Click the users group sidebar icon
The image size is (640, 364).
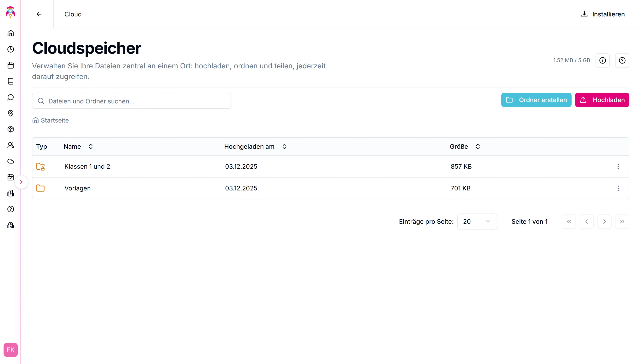10,145
